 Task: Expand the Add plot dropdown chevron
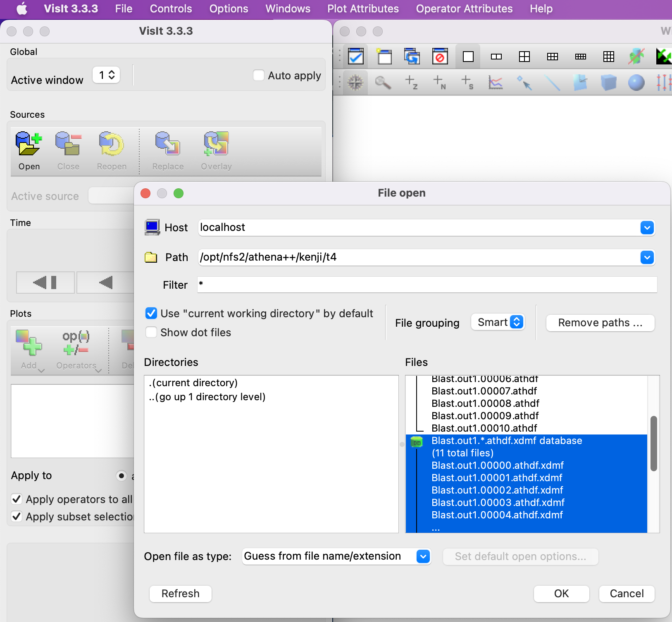coord(41,370)
